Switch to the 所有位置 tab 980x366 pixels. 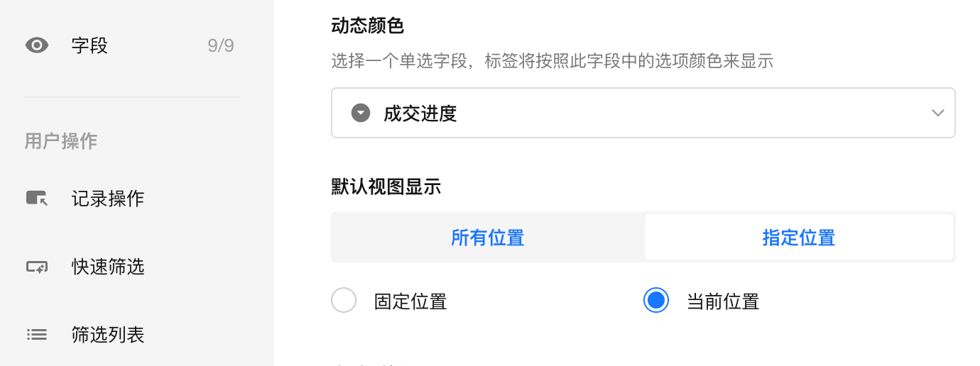point(488,238)
